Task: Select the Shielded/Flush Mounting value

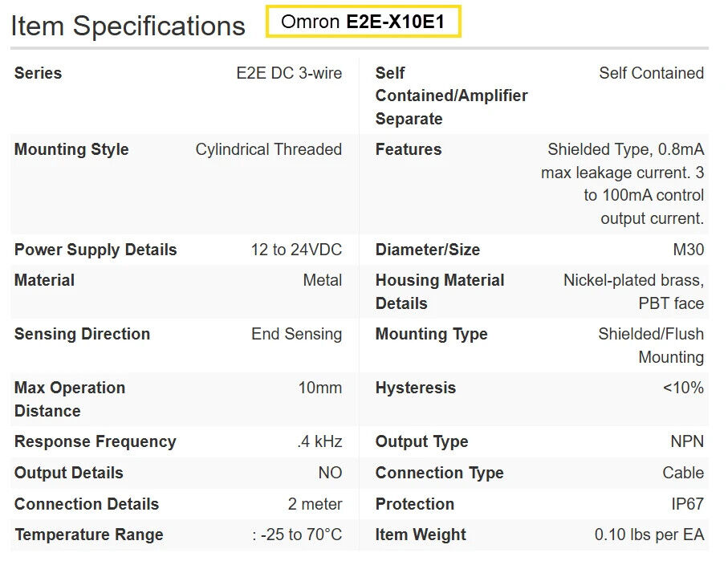Action: (651, 346)
